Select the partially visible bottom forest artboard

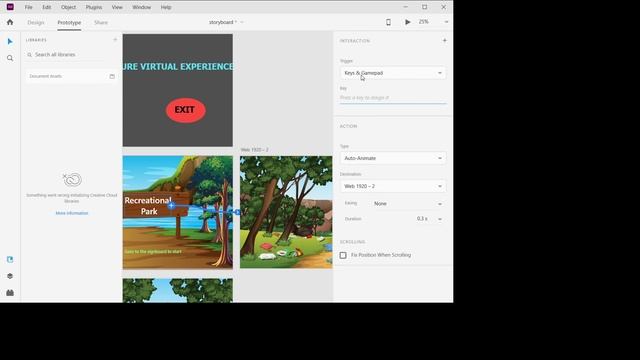click(178, 291)
